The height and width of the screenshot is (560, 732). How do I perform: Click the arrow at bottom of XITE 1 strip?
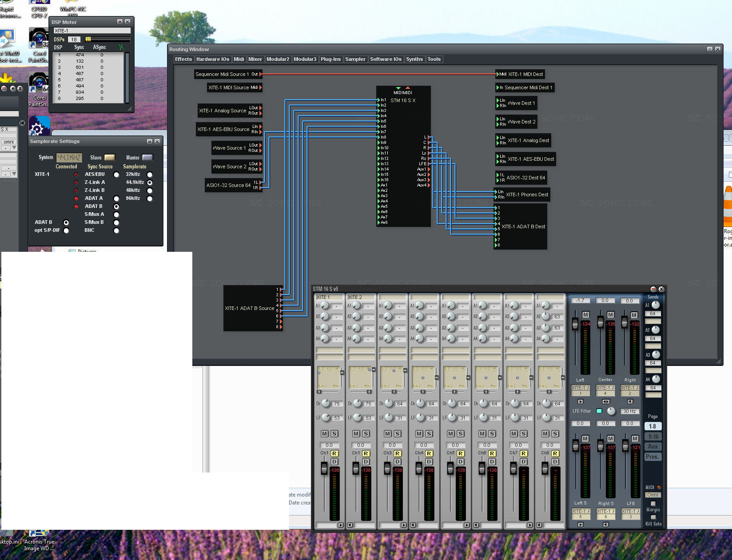click(x=340, y=525)
